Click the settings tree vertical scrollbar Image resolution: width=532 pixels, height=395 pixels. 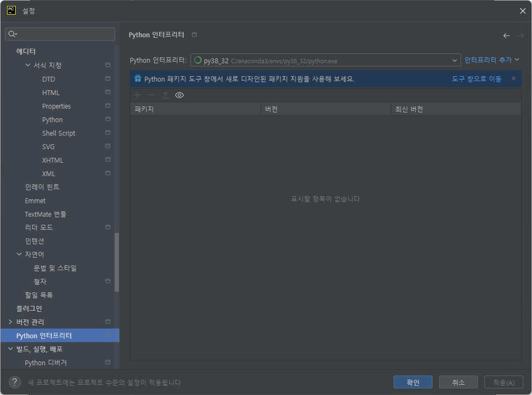[x=117, y=262]
